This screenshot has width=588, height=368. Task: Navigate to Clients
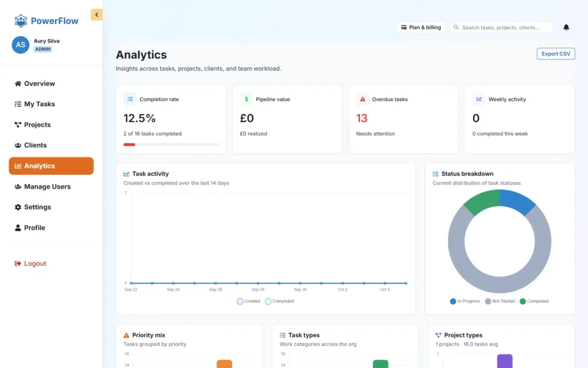coord(51,145)
